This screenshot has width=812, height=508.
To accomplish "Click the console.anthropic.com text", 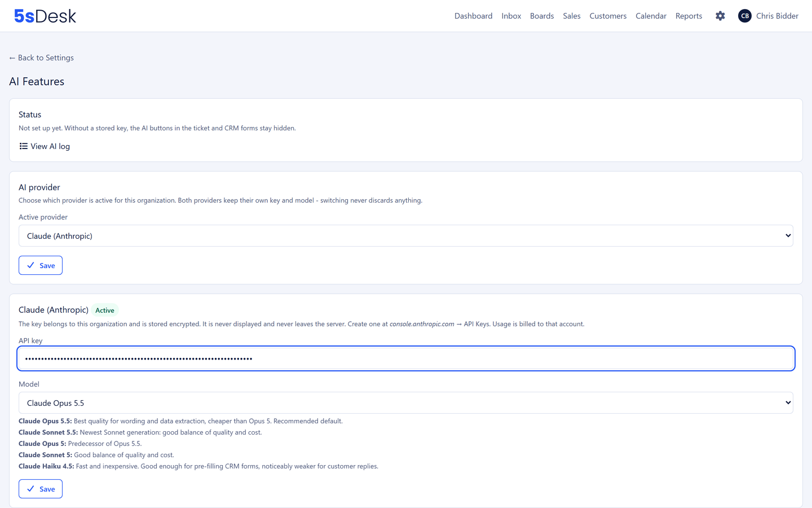I will point(422,324).
